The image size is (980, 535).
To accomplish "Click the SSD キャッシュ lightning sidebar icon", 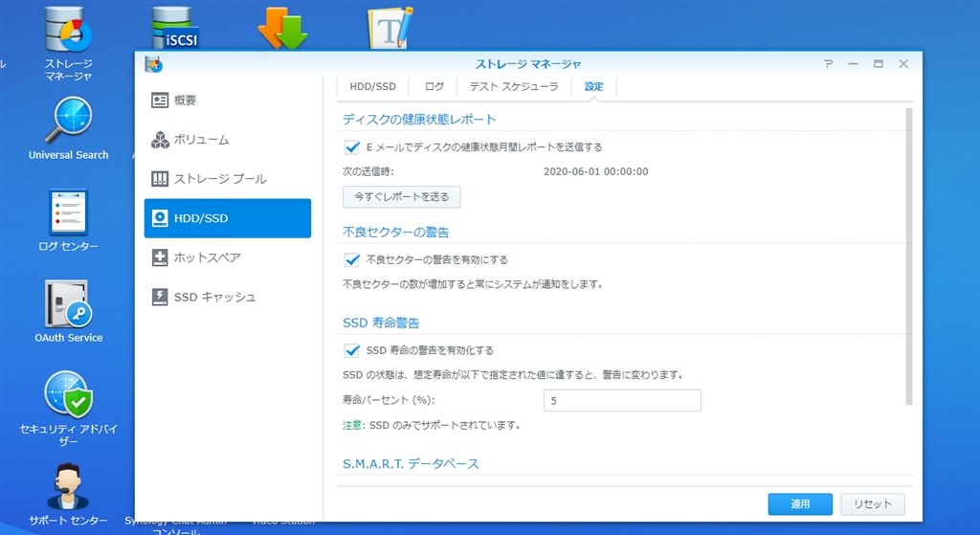I will click(x=160, y=297).
